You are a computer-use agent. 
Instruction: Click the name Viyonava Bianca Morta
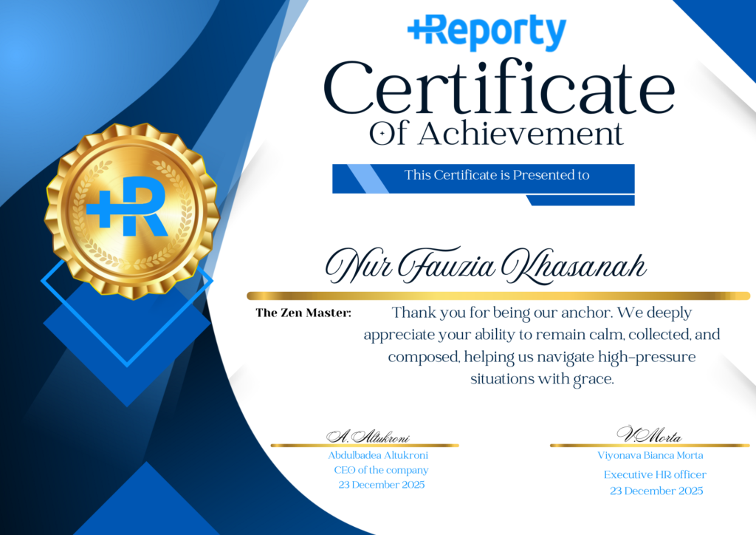(x=650, y=455)
